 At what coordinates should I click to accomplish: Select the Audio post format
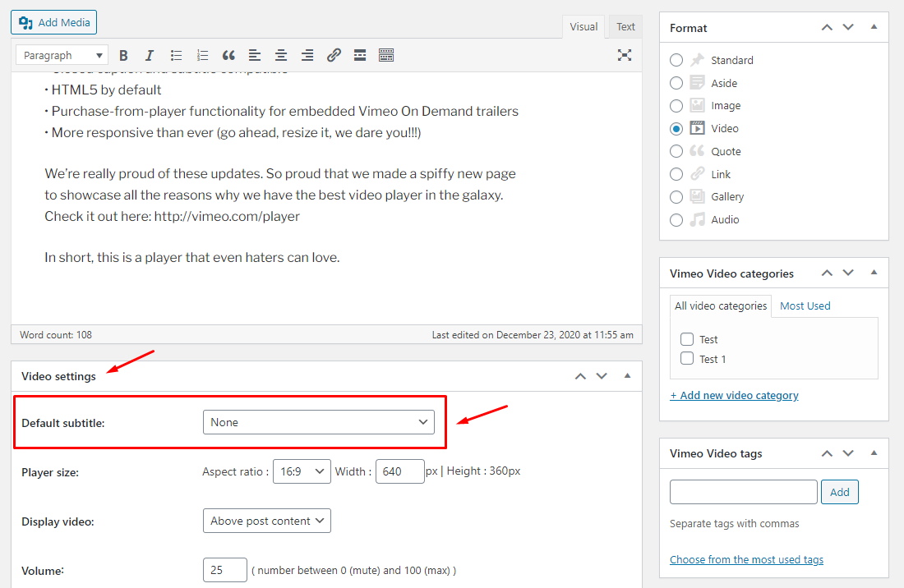coord(676,220)
